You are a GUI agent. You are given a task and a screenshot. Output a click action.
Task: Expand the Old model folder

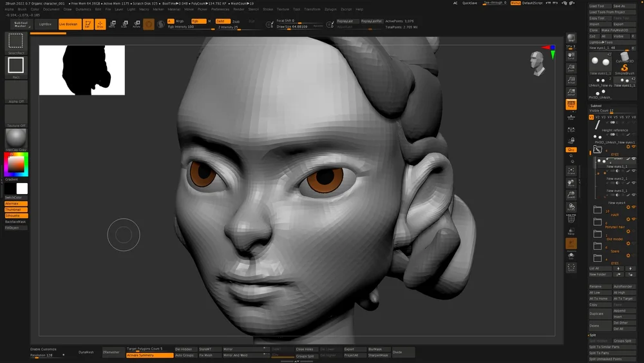(x=597, y=234)
